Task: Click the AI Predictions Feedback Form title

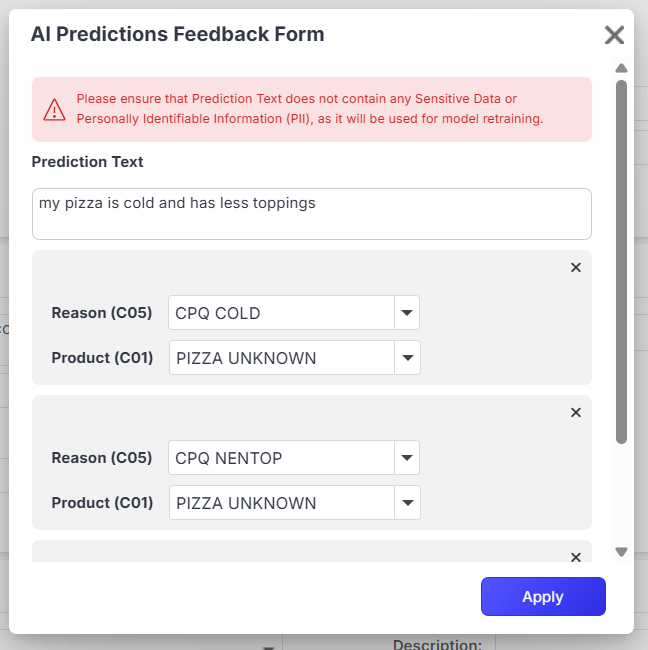Action: (x=177, y=34)
